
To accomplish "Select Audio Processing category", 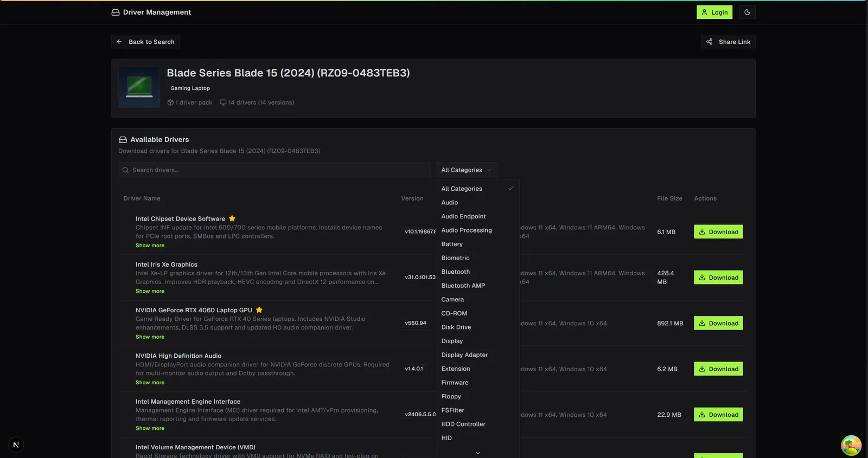I will [477, 230].
